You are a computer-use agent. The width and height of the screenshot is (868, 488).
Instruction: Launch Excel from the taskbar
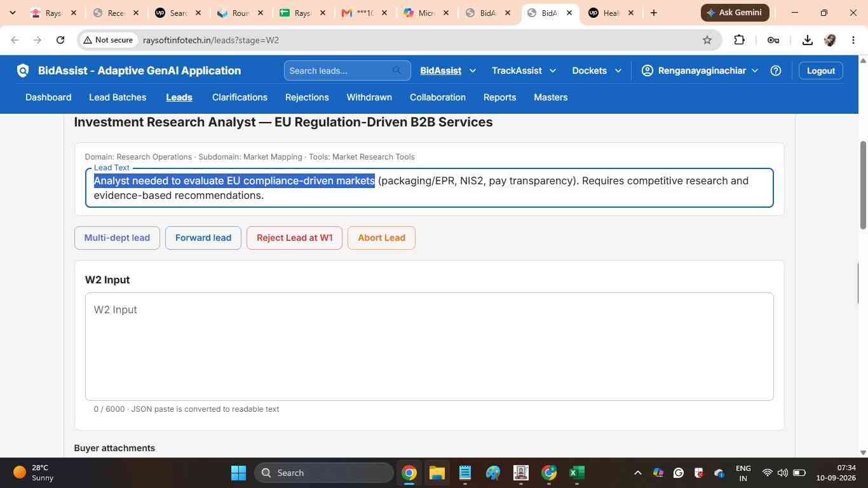click(576, 473)
